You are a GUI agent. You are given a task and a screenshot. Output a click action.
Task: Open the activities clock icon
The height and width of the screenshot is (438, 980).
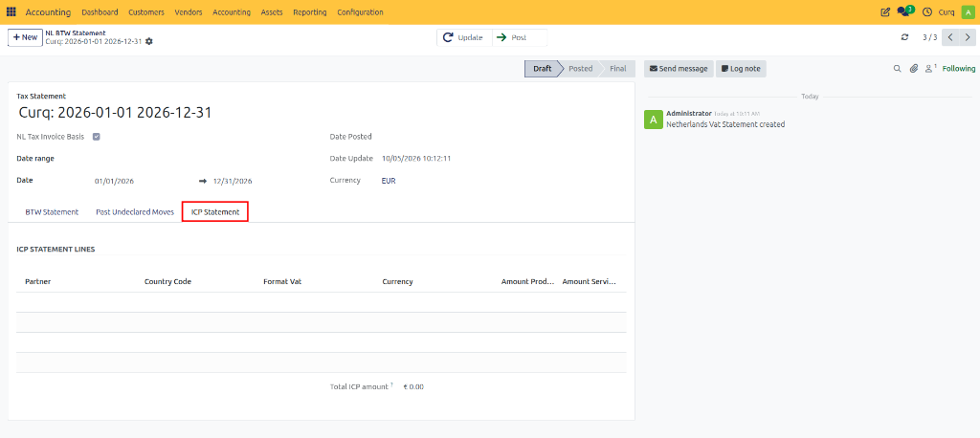point(927,11)
